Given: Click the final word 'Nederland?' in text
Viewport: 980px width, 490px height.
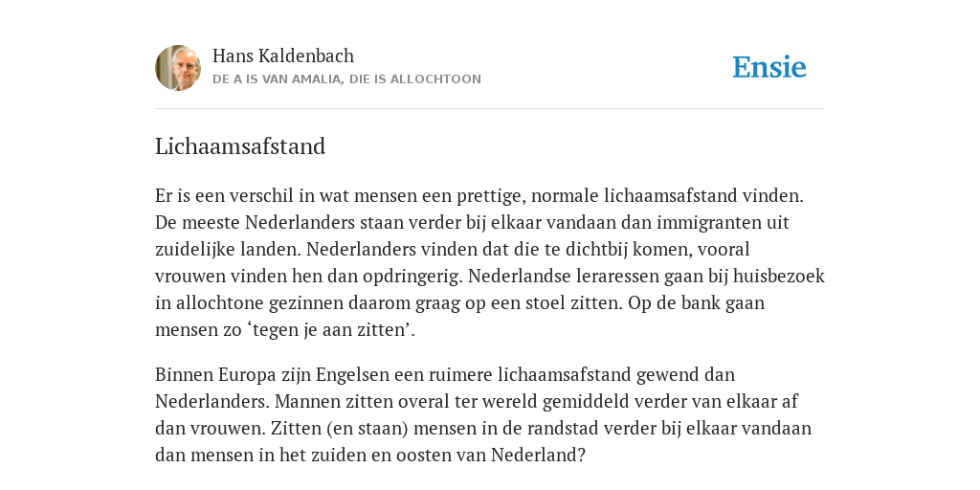Looking at the screenshot, I should point(538,455).
